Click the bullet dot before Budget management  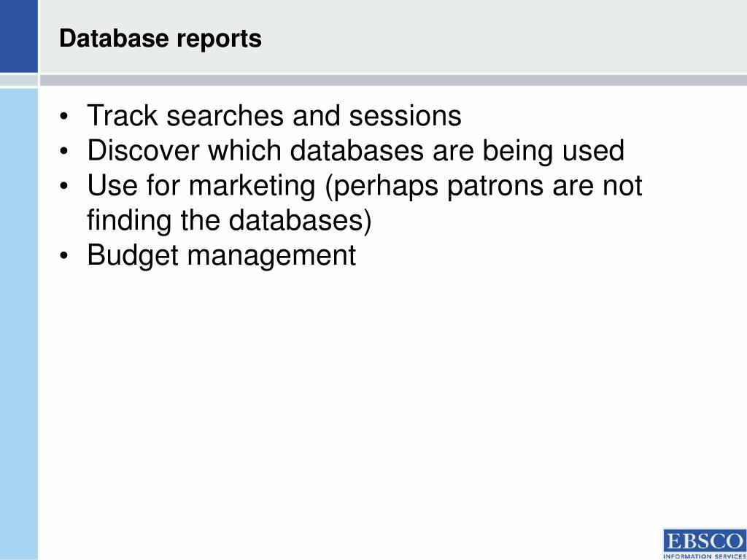point(64,256)
